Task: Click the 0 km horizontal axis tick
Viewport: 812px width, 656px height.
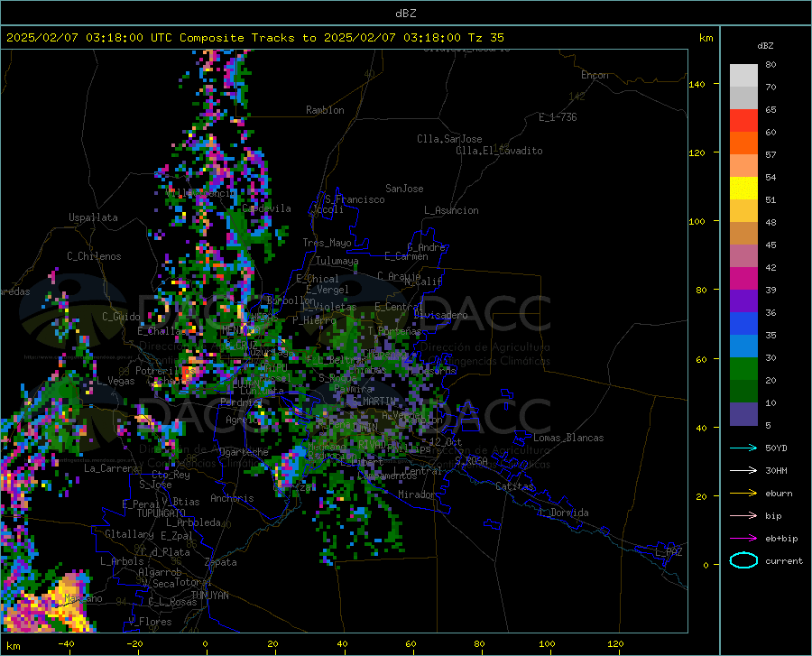Action: tap(206, 643)
